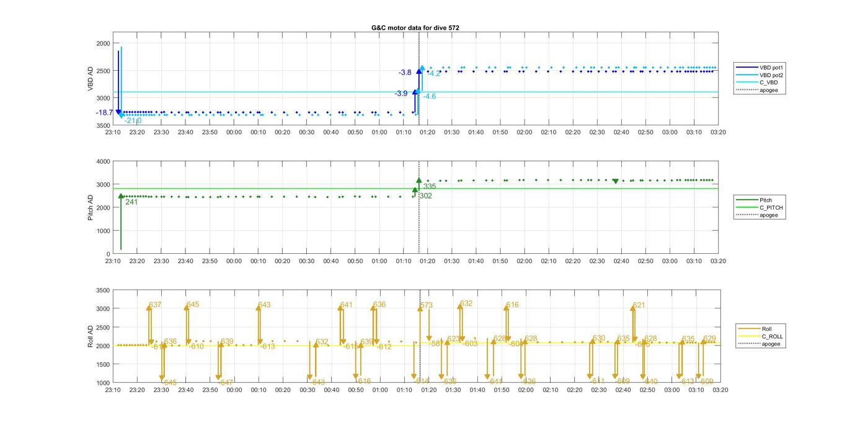Click the '623' roll value label
Screen dimensions: 868x430
click(454, 339)
